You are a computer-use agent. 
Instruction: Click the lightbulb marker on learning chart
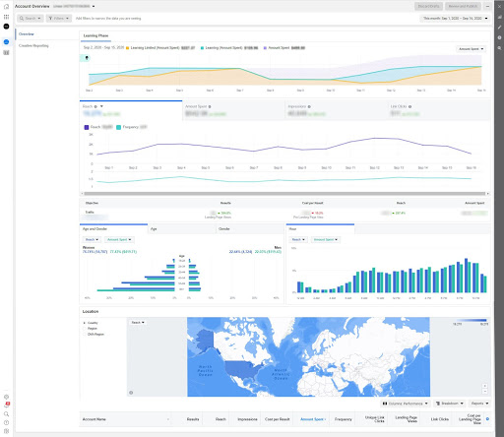(x=87, y=58)
